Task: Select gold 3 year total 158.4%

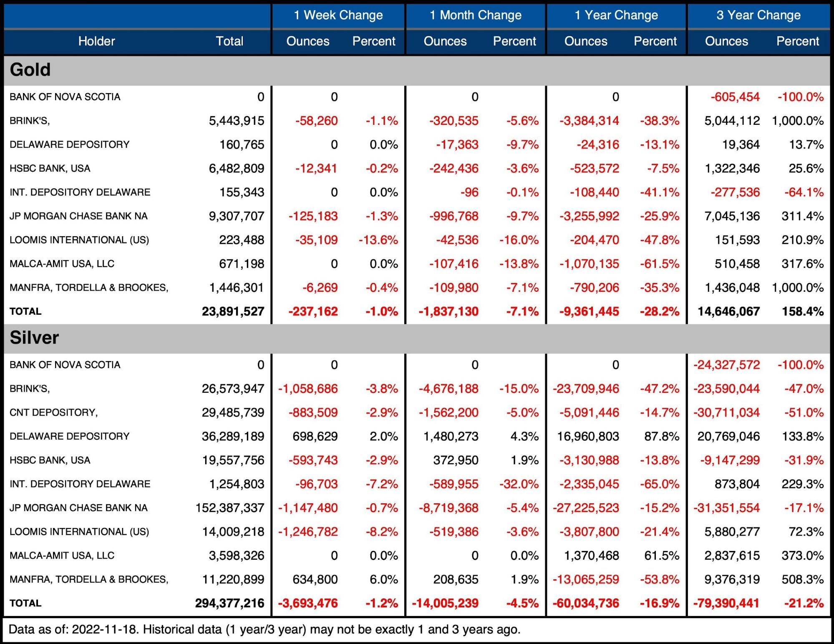Action: pyautogui.click(x=802, y=312)
